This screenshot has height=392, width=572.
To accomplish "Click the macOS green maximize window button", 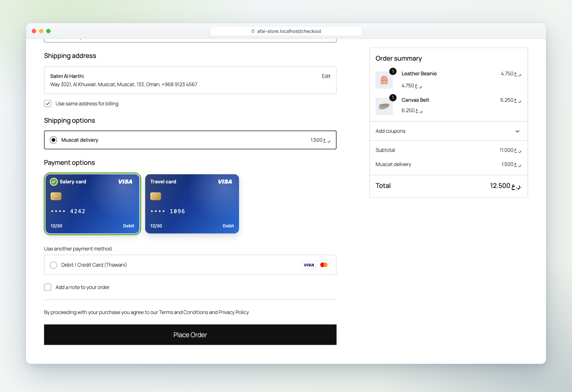I will point(48,31).
